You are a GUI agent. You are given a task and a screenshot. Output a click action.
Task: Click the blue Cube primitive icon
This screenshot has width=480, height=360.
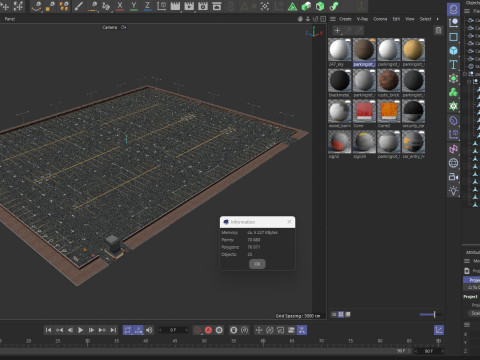453,51
